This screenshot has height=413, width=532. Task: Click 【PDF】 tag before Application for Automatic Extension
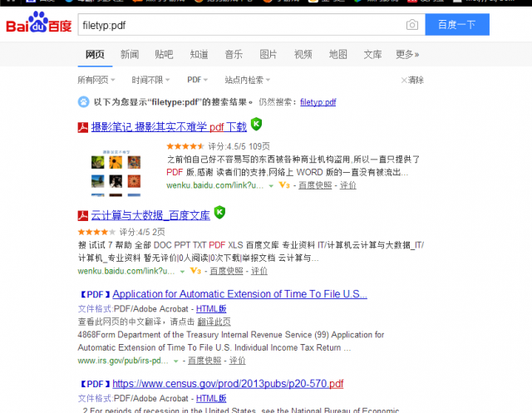click(95, 294)
